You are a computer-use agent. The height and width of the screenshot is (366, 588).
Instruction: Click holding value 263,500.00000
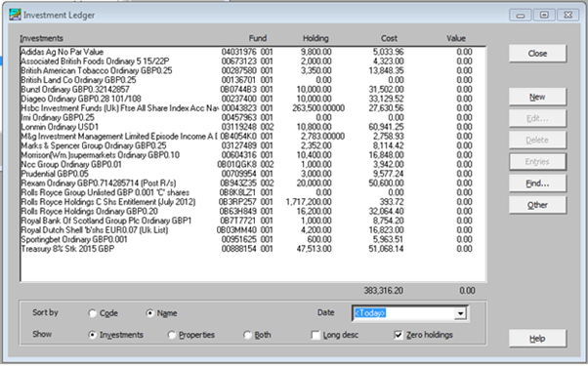(318, 108)
